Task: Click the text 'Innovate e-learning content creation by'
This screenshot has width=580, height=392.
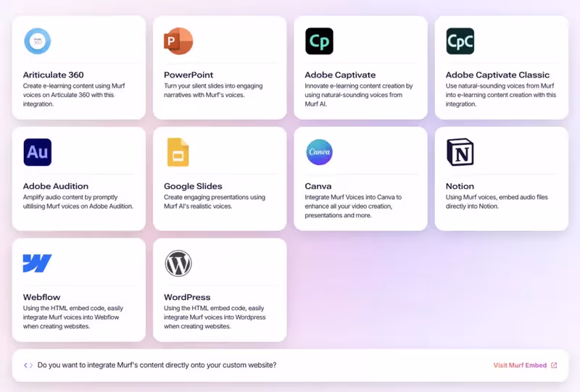Action: (358, 86)
